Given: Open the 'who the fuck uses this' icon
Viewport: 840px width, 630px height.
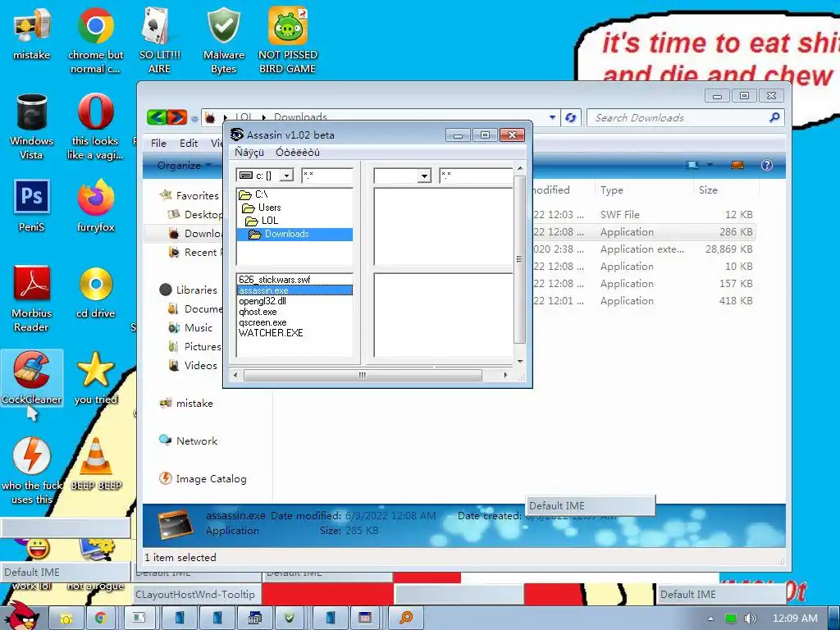Looking at the screenshot, I should click(32, 472).
